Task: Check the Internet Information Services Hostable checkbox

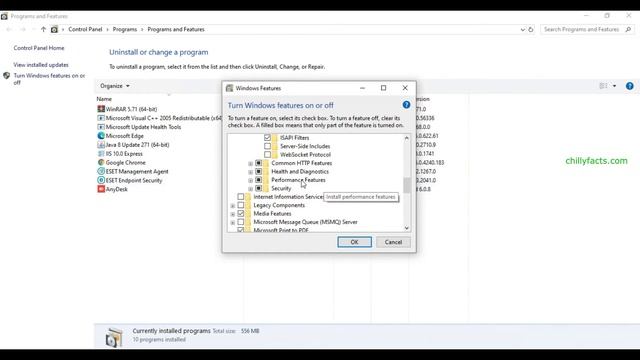Action: click(241, 197)
